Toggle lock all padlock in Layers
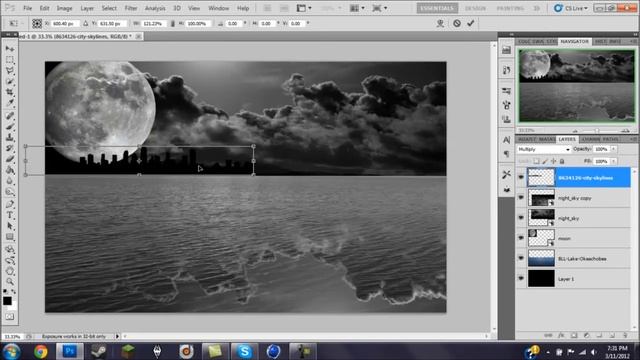Viewport: 640px width, 360px height. coord(562,161)
